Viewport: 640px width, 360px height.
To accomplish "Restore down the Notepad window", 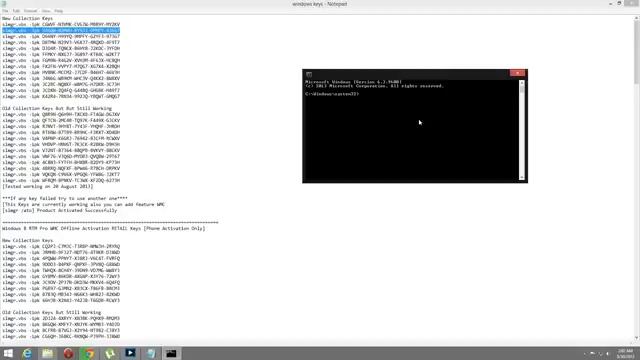I will point(619,4).
